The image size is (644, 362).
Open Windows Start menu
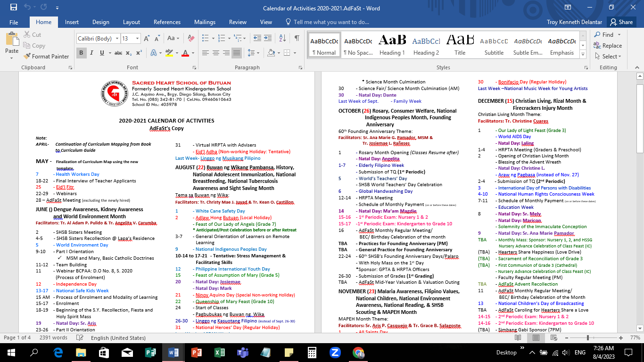(11, 353)
